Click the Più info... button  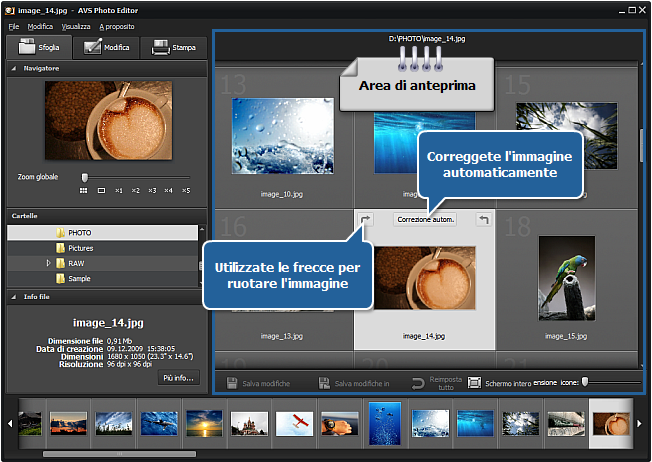coord(178,378)
